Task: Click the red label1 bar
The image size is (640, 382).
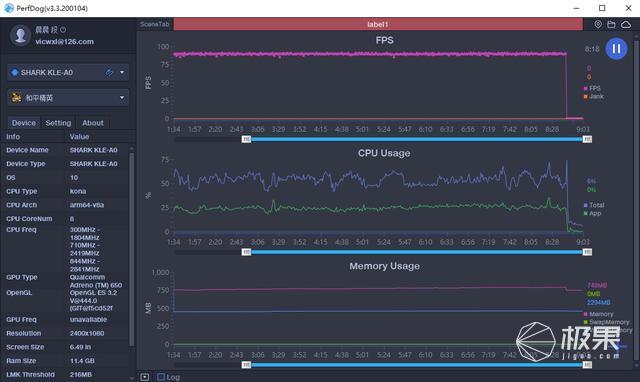Action: (378, 24)
